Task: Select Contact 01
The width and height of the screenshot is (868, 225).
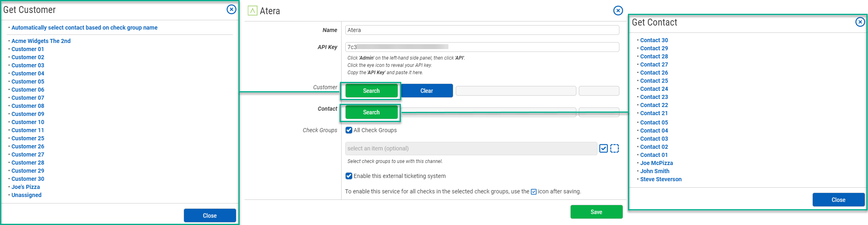Action: point(654,155)
